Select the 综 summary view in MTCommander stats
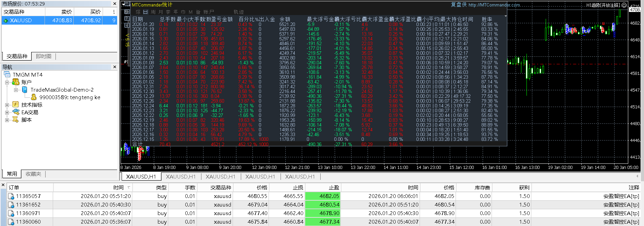 138,12
